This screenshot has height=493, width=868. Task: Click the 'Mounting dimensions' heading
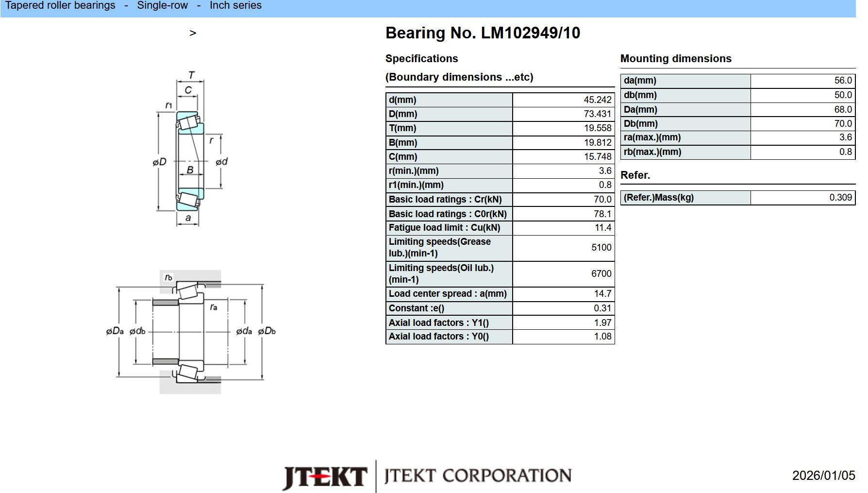pyautogui.click(x=675, y=59)
